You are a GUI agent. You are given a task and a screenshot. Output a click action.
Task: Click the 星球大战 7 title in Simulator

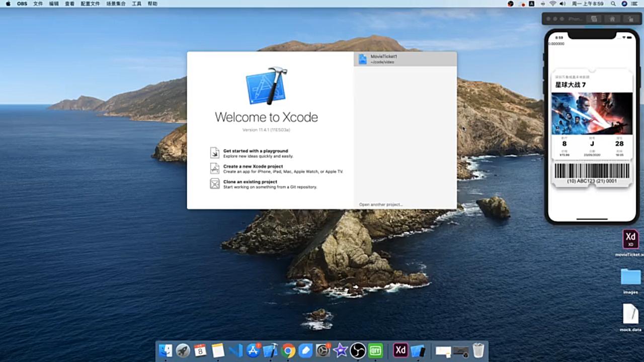[570, 85]
